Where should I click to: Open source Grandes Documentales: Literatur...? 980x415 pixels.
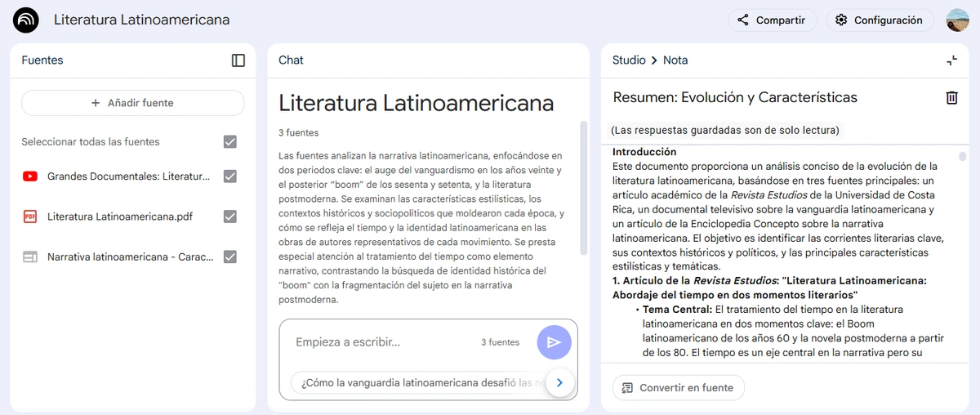(x=129, y=176)
